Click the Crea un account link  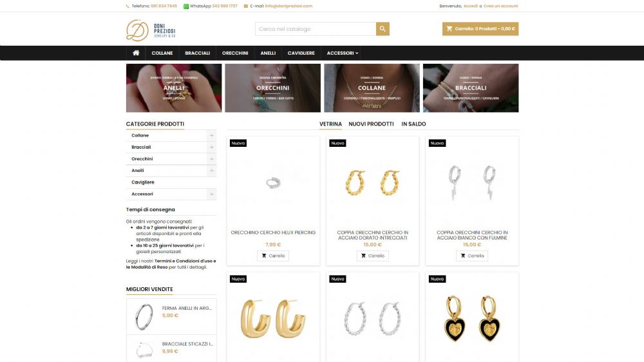click(x=500, y=6)
